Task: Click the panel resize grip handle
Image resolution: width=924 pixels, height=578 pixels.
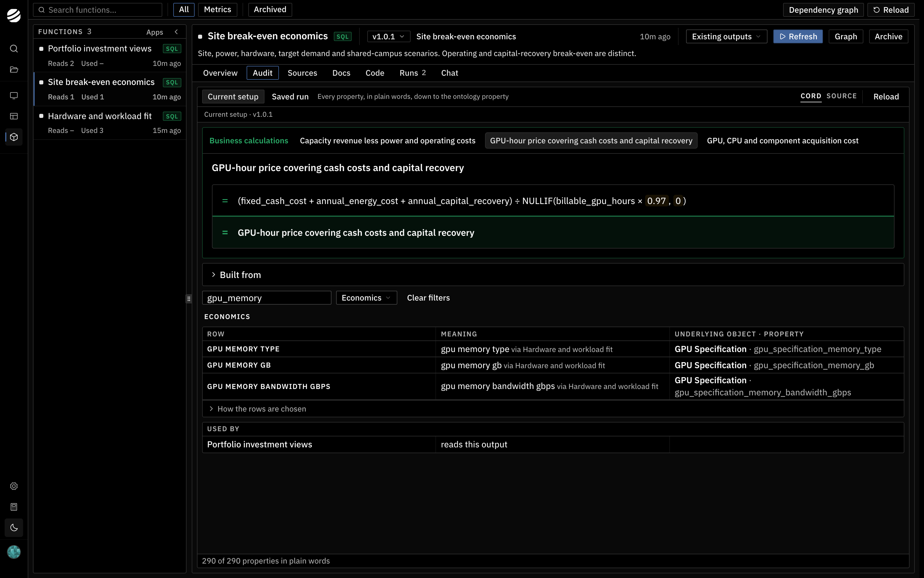Action: click(x=189, y=299)
